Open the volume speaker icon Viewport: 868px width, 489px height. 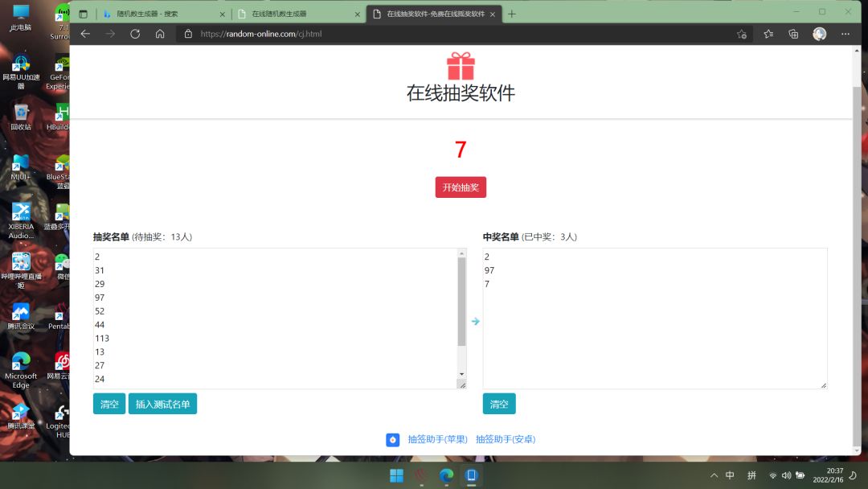786,475
